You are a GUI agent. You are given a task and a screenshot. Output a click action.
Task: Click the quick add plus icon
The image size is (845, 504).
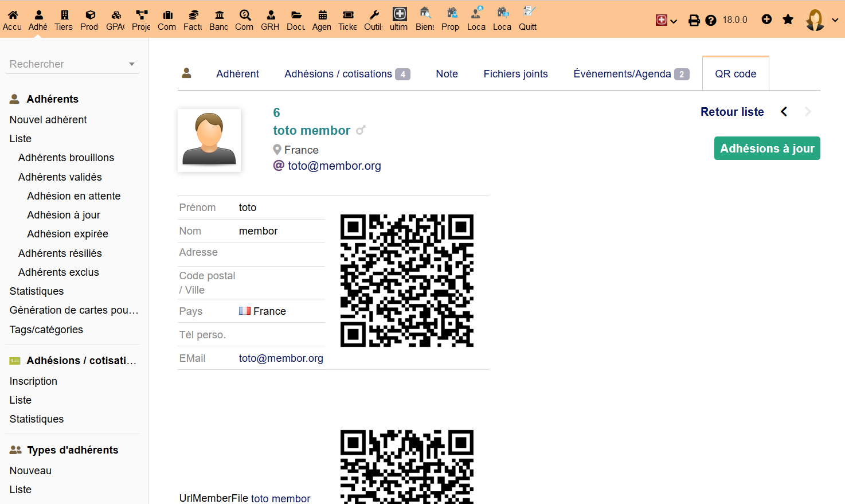pyautogui.click(x=766, y=19)
